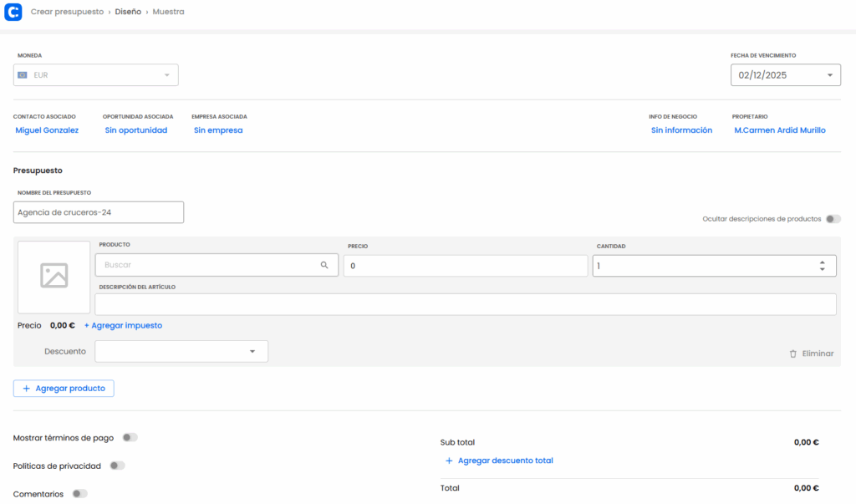Enable the Comentarios toggle
856x504 pixels.
pyautogui.click(x=79, y=494)
